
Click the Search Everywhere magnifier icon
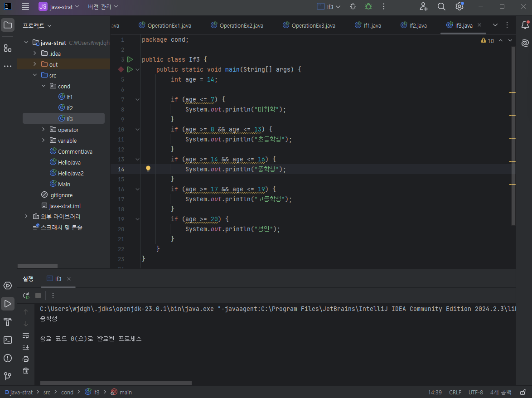click(x=441, y=6)
